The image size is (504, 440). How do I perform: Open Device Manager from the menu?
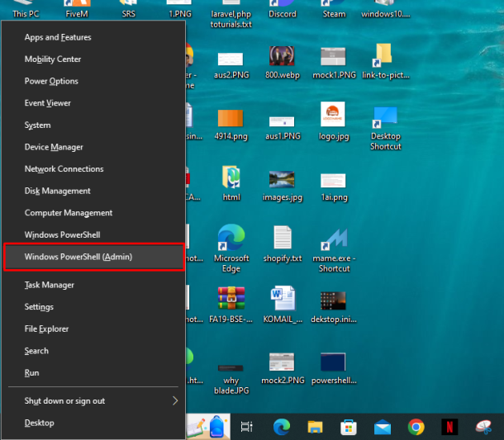tap(54, 147)
